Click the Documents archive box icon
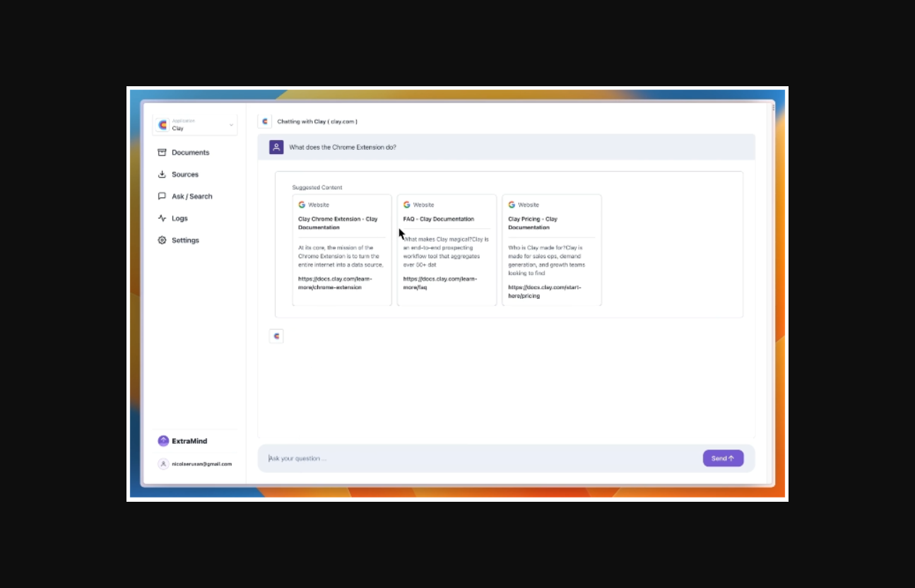Screen dimensions: 915x588 coord(162,153)
